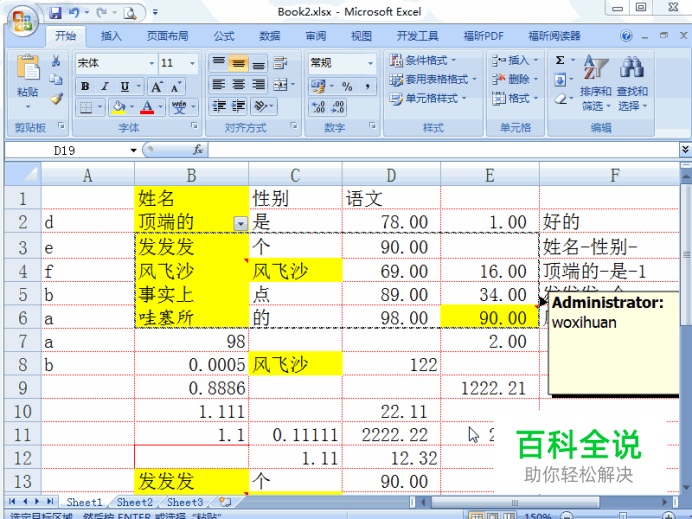Click the insert function fx button
This screenshot has height=519, width=692.
(198, 150)
